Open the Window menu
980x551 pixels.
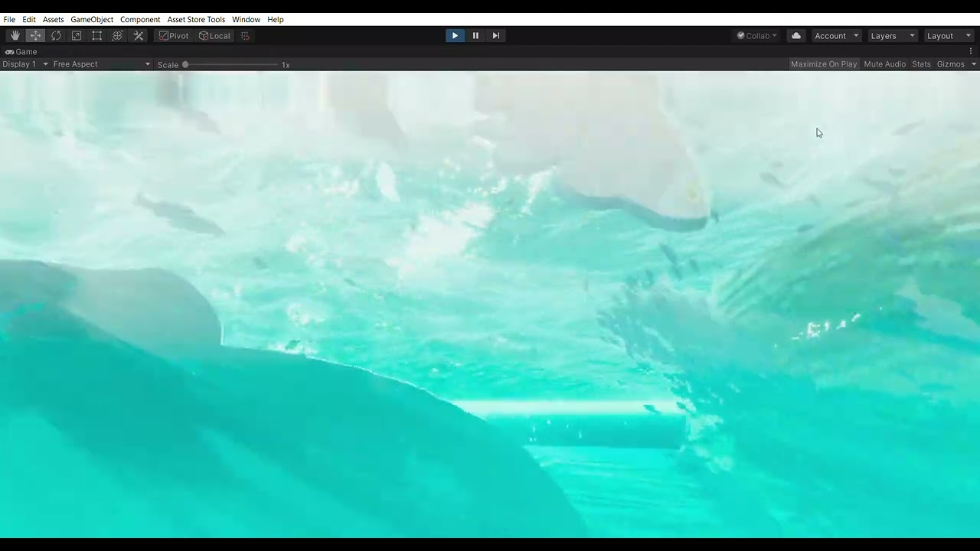pyautogui.click(x=246, y=19)
